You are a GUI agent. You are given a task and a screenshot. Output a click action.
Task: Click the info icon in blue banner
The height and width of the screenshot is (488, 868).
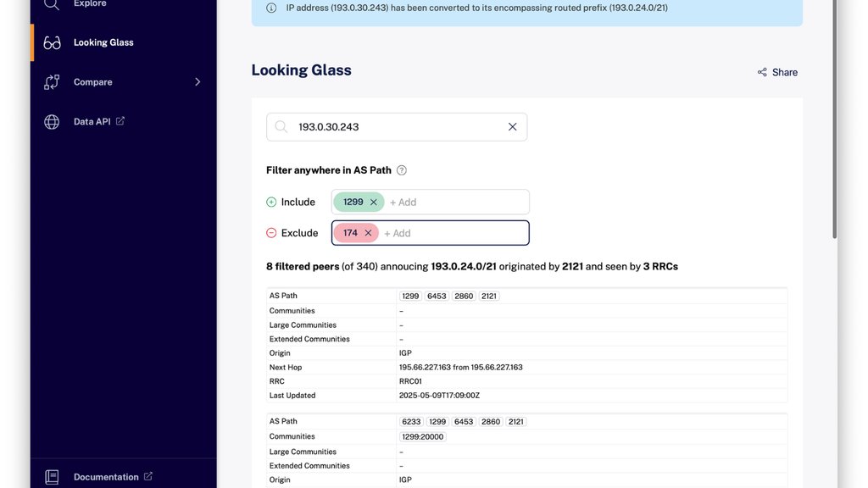271,8
